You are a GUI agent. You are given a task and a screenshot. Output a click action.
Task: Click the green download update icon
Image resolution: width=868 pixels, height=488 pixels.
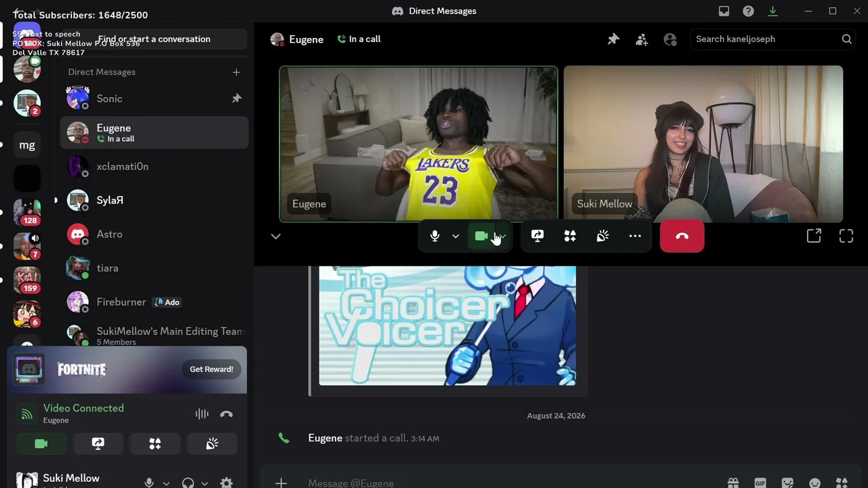click(x=772, y=11)
